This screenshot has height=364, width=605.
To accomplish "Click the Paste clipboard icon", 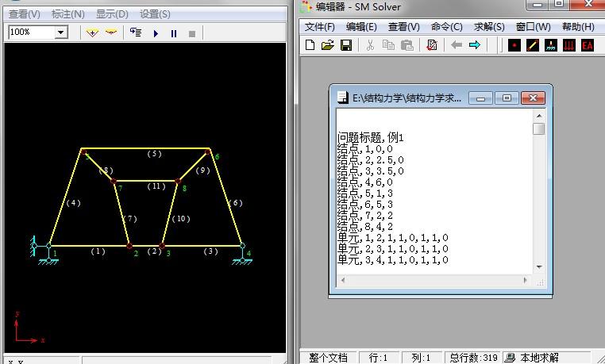I will 407,45.
